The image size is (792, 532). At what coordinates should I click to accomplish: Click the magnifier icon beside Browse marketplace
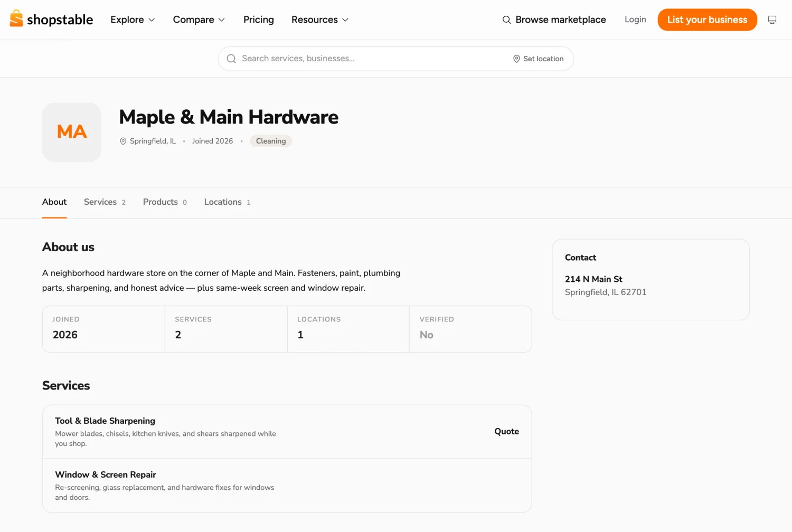click(506, 20)
